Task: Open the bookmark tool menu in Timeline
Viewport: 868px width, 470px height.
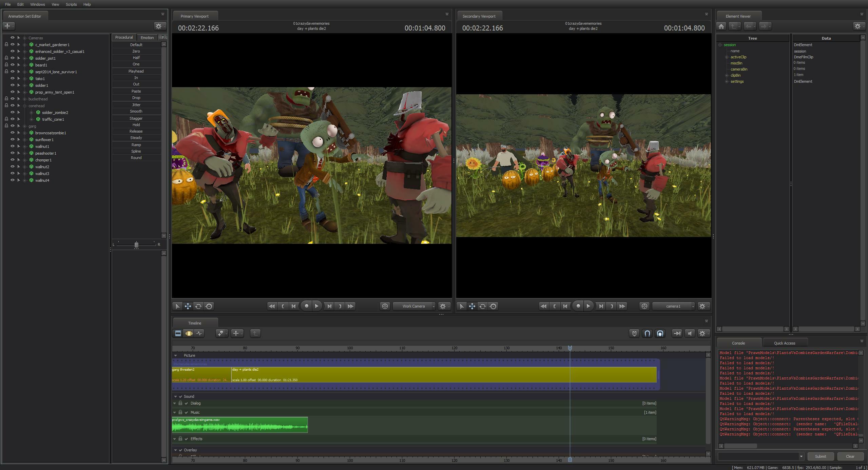Action: coord(222,333)
